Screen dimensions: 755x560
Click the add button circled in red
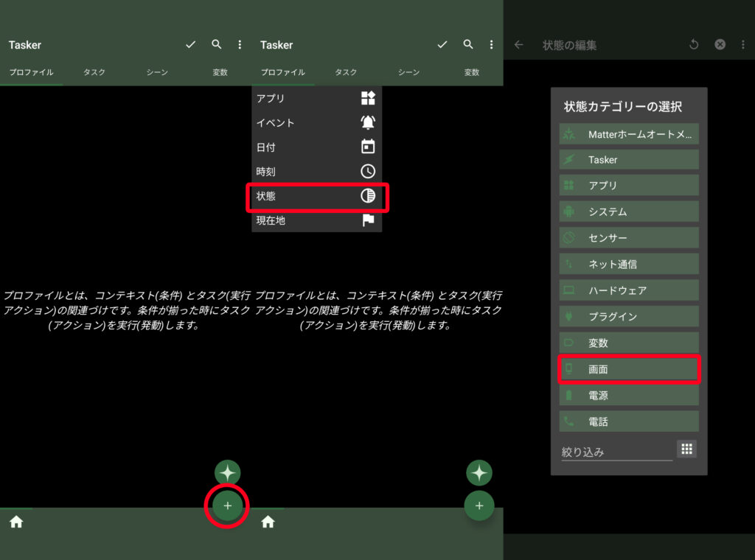(227, 506)
